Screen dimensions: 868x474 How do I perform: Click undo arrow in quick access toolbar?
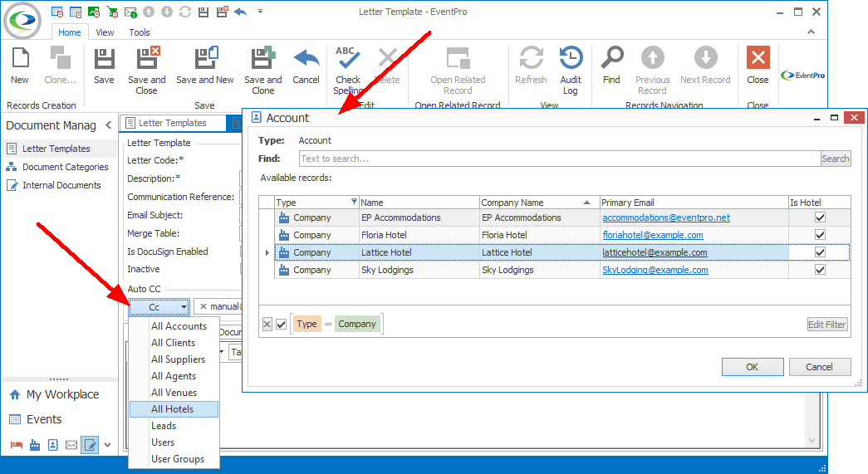click(x=240, y=12)
